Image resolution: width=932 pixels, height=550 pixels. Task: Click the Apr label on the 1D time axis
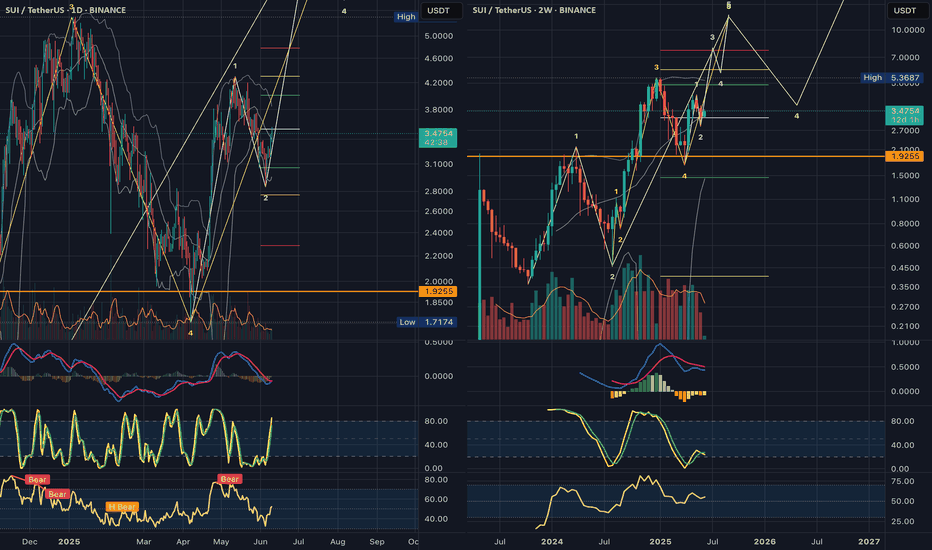(x=183, y=542)
